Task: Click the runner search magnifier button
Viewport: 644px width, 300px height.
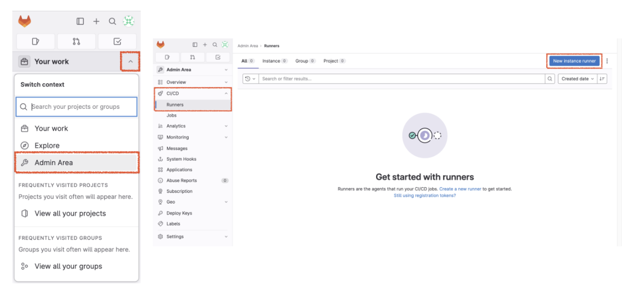Action: click(x=550, y=79)
